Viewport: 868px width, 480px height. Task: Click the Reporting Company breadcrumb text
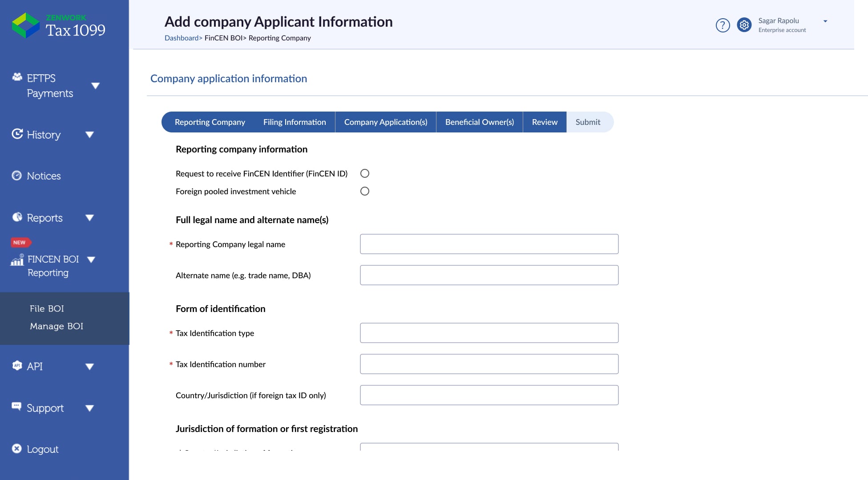(279, 38)
